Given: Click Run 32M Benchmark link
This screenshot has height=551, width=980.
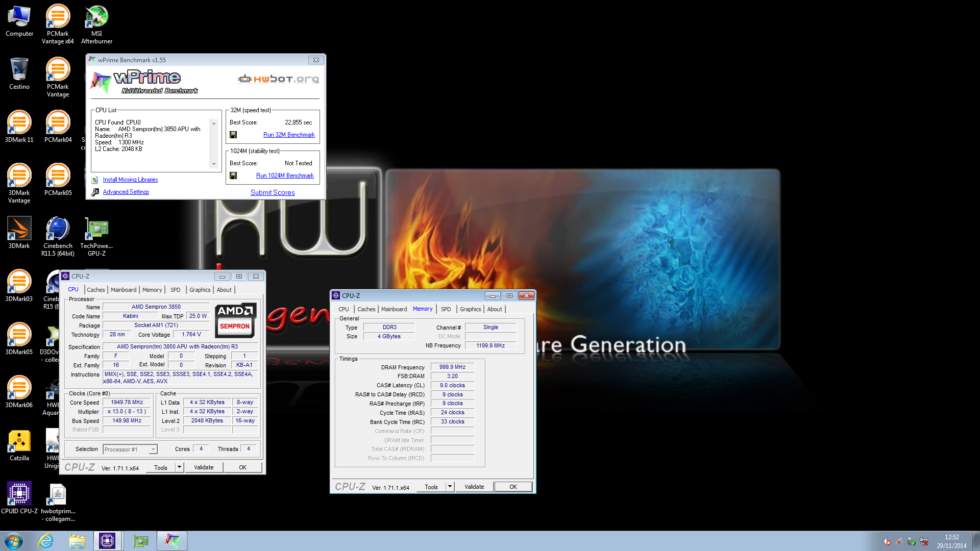Looking at the screenshot, I should pyautogui.click(x=289, y=135).
